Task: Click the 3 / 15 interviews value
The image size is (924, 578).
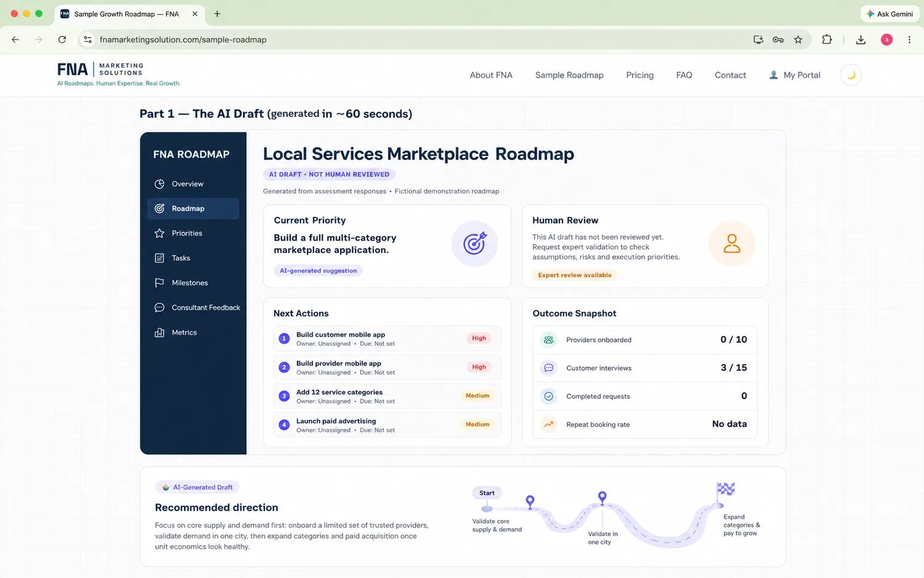Action: tap(734, 368)
